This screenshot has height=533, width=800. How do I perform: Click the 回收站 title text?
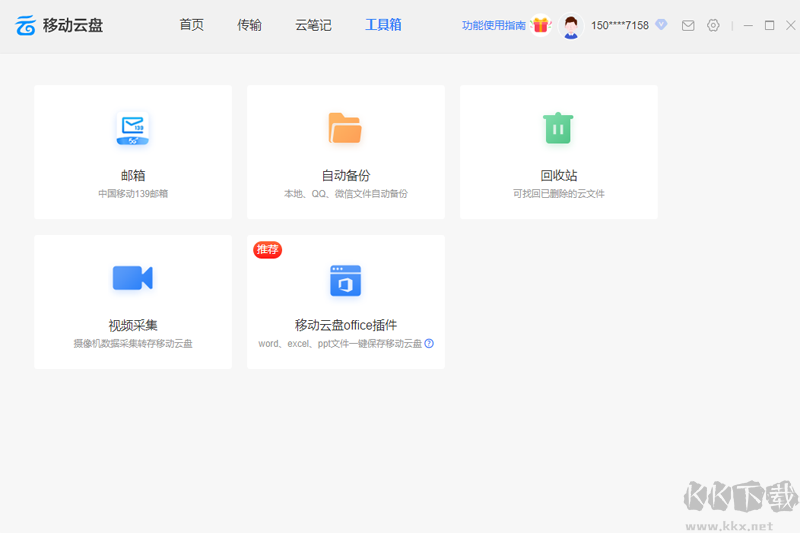559,175
